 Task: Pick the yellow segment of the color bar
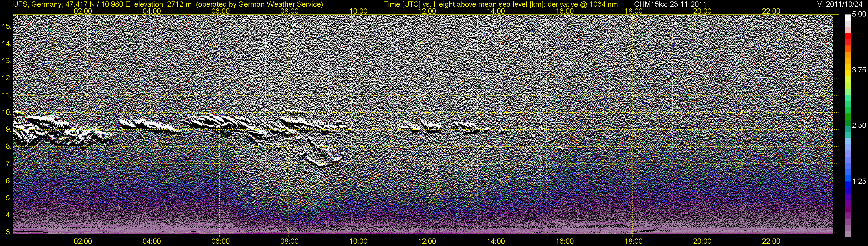[847, 74]
